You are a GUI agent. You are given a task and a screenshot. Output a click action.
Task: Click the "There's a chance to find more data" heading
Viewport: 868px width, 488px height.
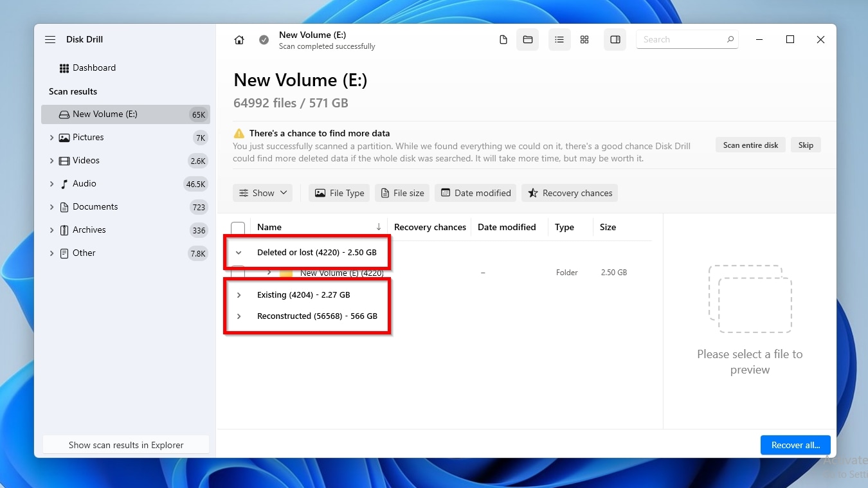click(x=320, y=134)
